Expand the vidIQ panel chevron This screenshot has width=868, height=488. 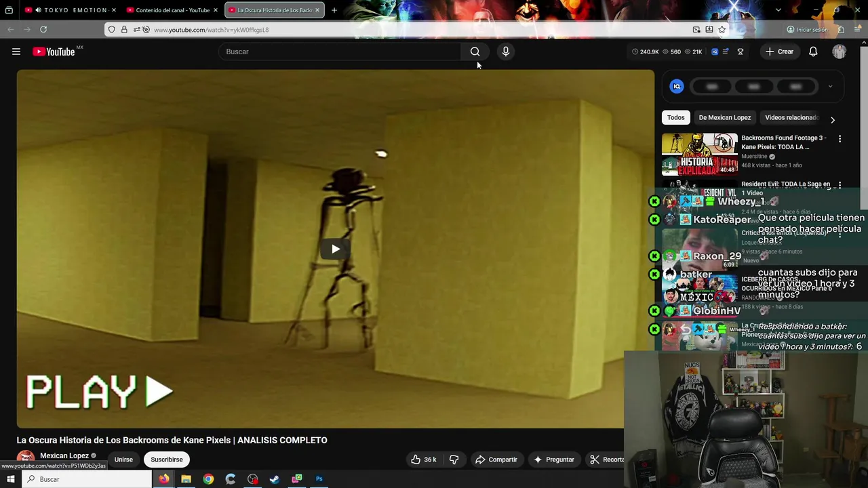[x=830, y=87]
